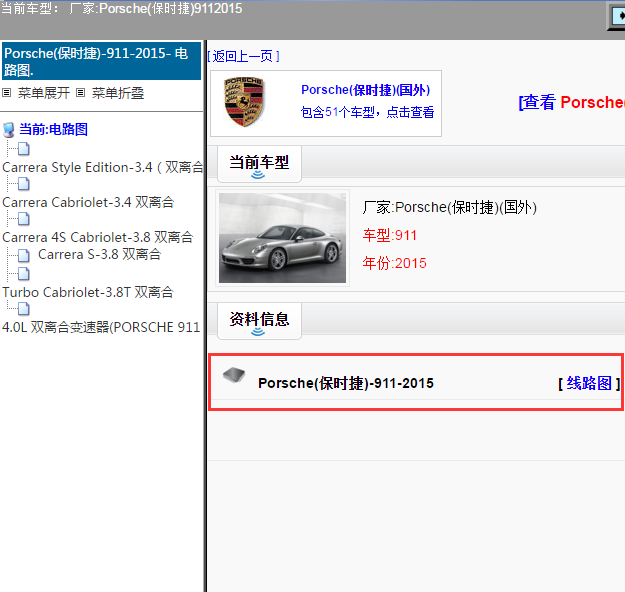The height and width of the screenshot is (592, 625).
Task: Click 厂家:Porsche(保时捷)(国外) text
Action: [450, 208]
